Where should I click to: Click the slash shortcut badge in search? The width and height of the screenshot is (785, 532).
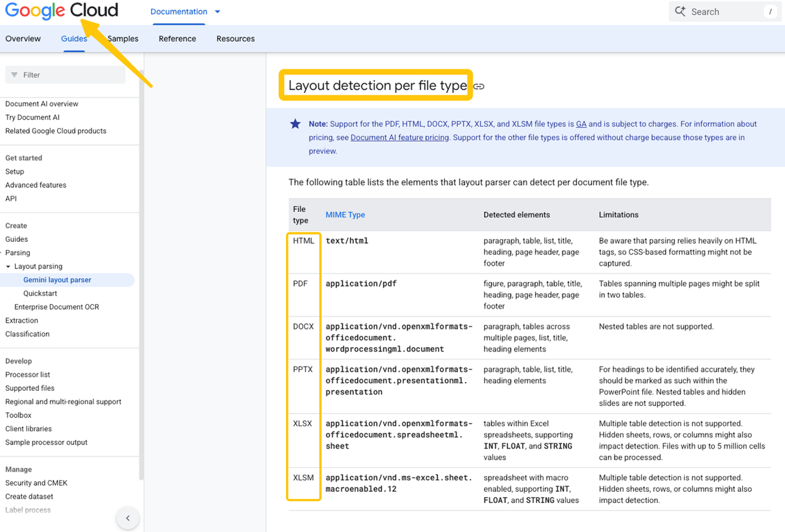pyautogui.click(x=770, y=11)
